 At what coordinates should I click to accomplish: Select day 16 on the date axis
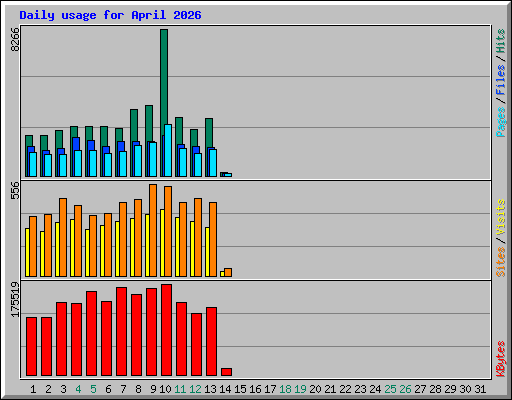(x=255, y=389)
